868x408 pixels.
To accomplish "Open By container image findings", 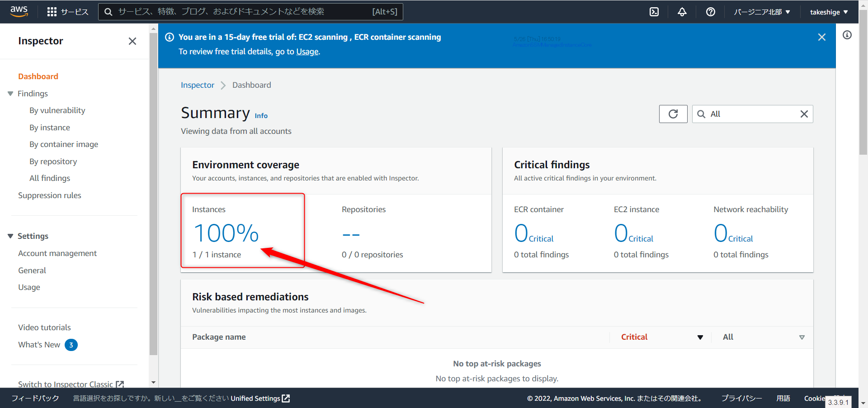I will (x=64, y=144).
